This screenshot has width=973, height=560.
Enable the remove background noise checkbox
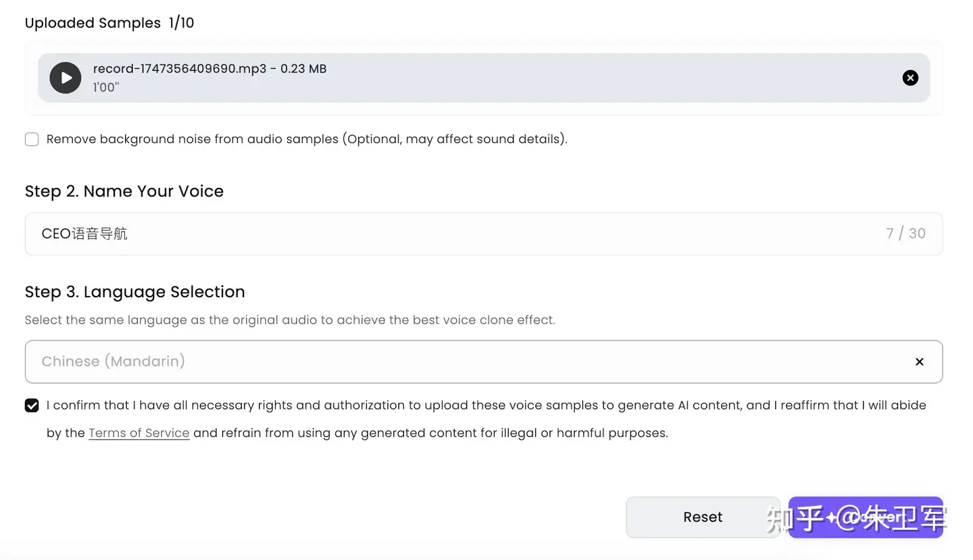pyautogui.click(x=32, y=139)
